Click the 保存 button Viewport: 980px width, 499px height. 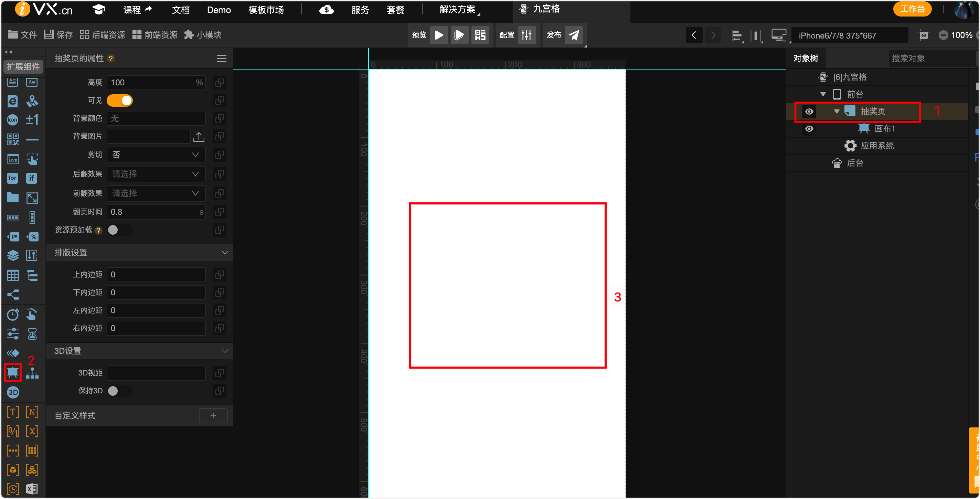[x=58, y=35]
